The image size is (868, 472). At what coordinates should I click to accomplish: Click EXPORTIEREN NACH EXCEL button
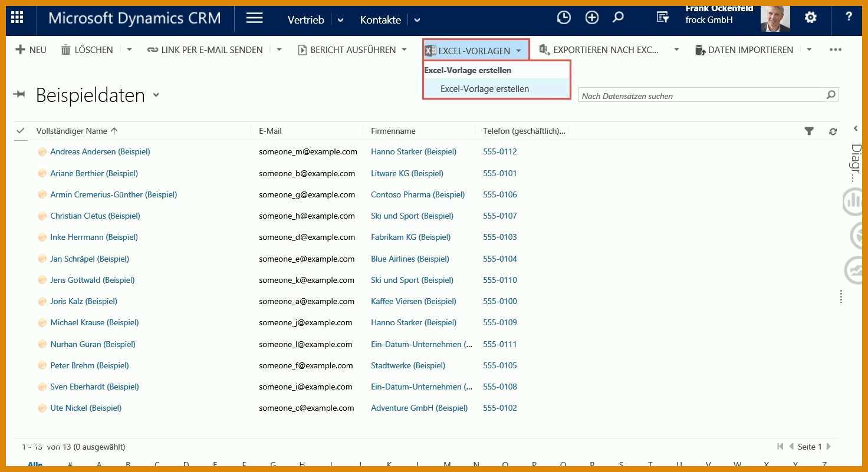[599, 50]
